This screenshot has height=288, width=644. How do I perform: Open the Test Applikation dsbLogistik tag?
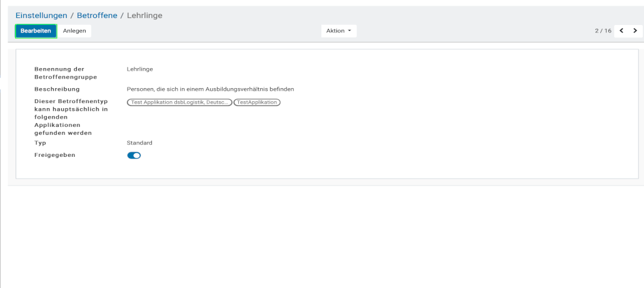coord(179,102)
